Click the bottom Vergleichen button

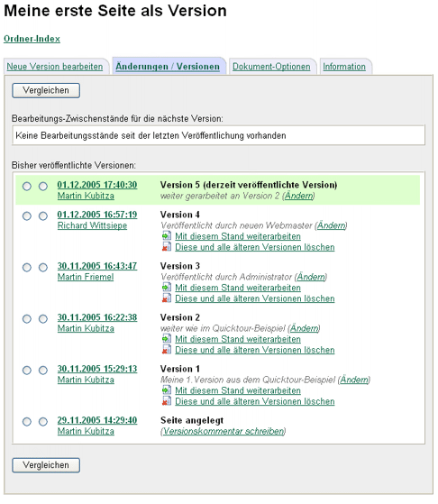click(x=46, y=465)
